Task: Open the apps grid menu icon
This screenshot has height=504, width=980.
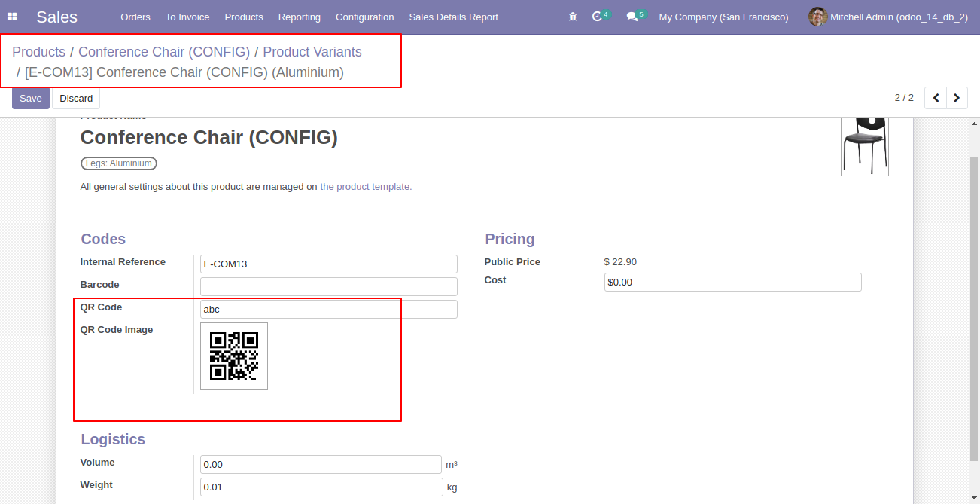Action: coord(12,17)
